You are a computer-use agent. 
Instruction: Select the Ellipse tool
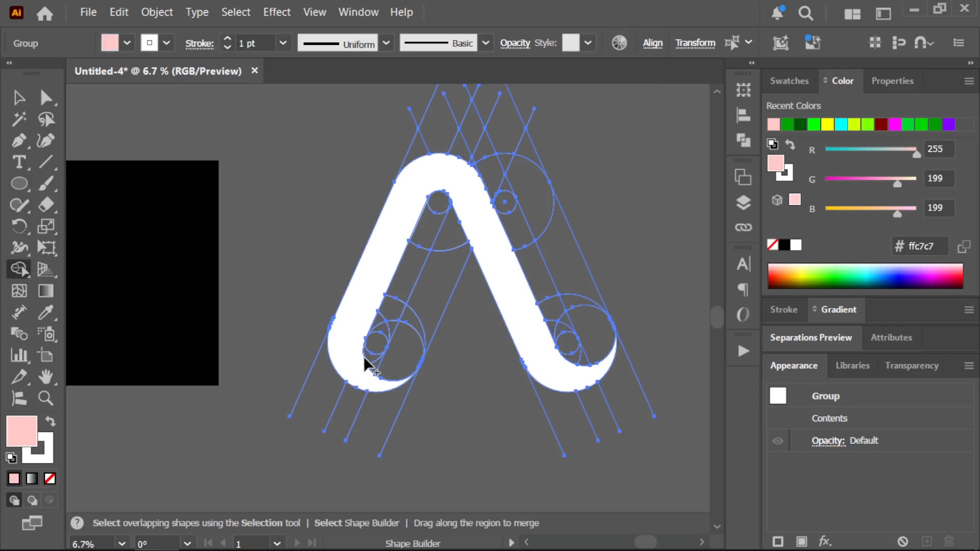pyautogui.click(x=19, y=184)
